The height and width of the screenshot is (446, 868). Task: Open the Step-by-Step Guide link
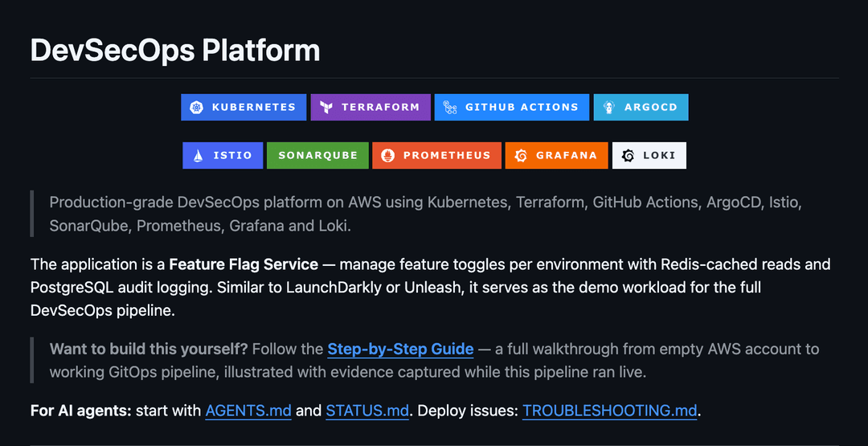[400, 350]
